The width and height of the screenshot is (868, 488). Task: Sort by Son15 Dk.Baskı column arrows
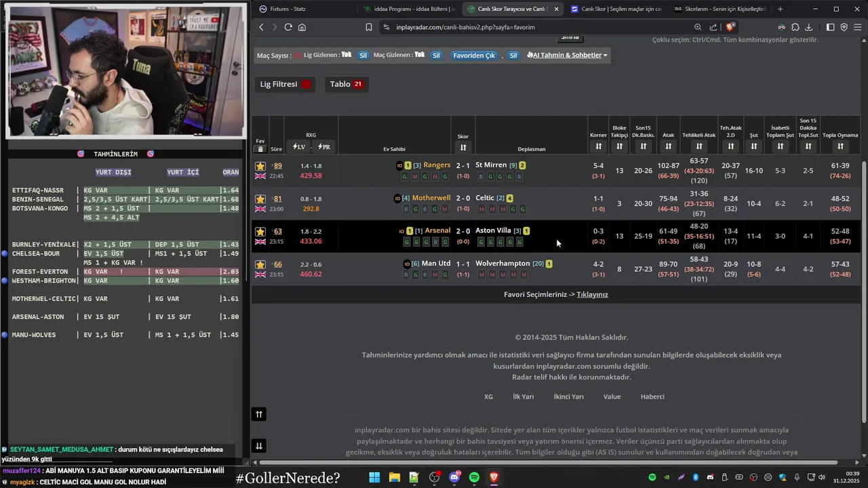point(643,146)
